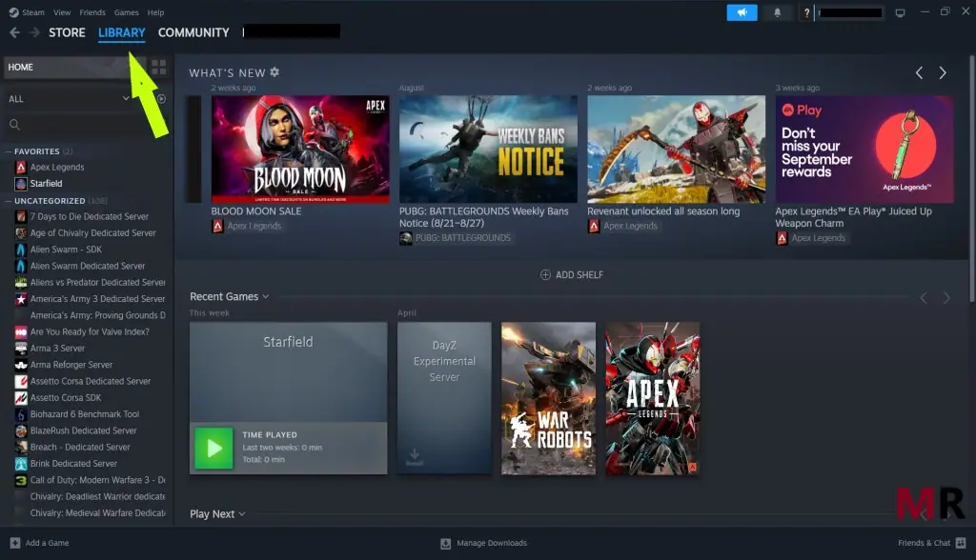Image resolution: width=976 pixels, height=560 pixels.
Task: Open the View menu
Action: (x=62, y=12)
